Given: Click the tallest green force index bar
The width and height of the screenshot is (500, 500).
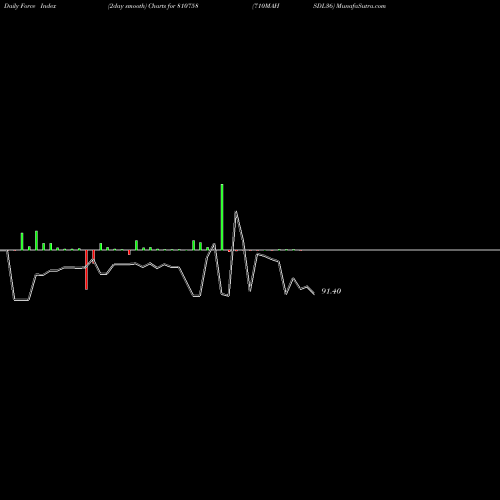Looking at the screenshot, I should click(x=222, y=217).
